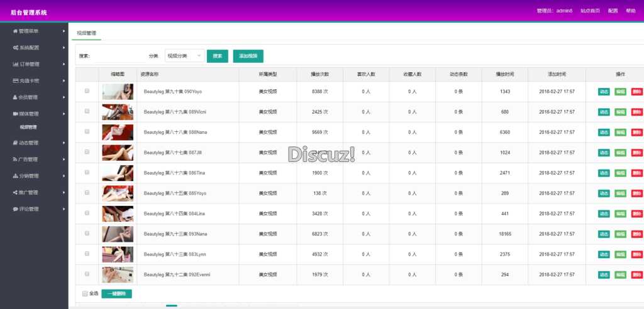Screen dimensions: 644x309
Task: Collapse the 媒体管理 arrow
Action: tap(64, 114)
